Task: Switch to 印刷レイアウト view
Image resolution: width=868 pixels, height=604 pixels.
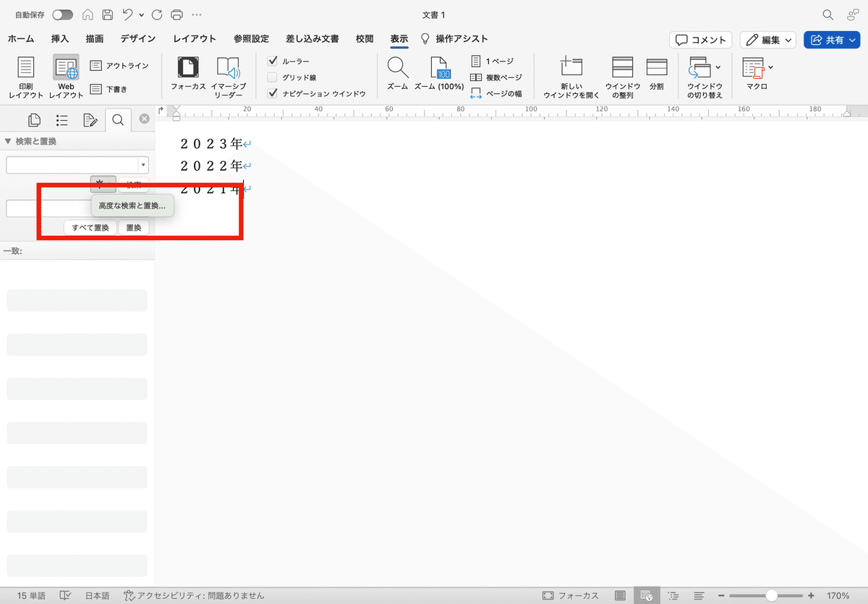Action: click(x=26, y=77)
